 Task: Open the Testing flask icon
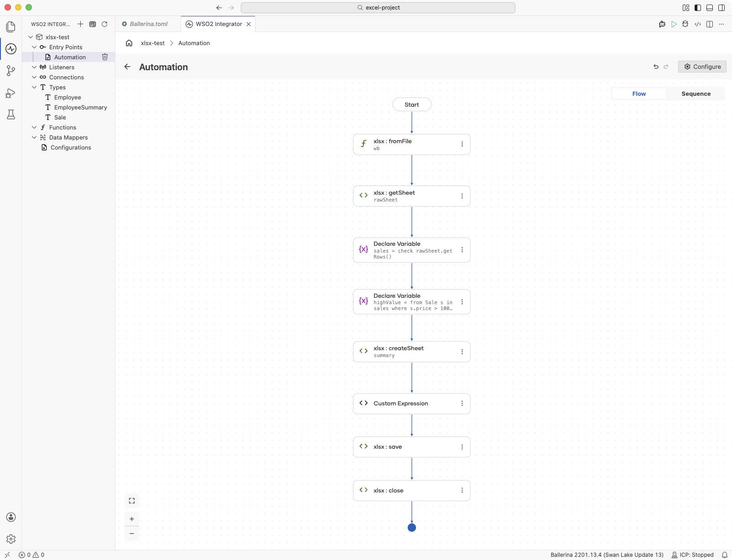click(x=11, y=114)
